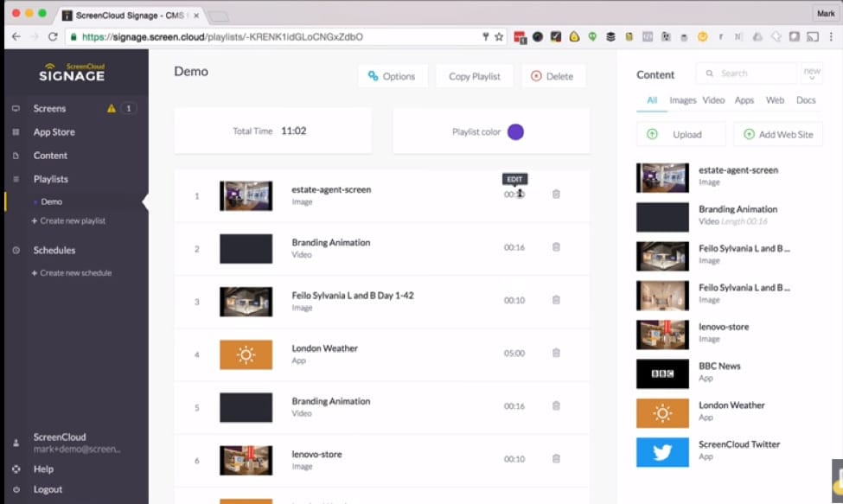Expand the 'new' sort dropdown in Content panel
Image resolution: width=843 pixels, height=504 pixels.
tap(812, 73)
